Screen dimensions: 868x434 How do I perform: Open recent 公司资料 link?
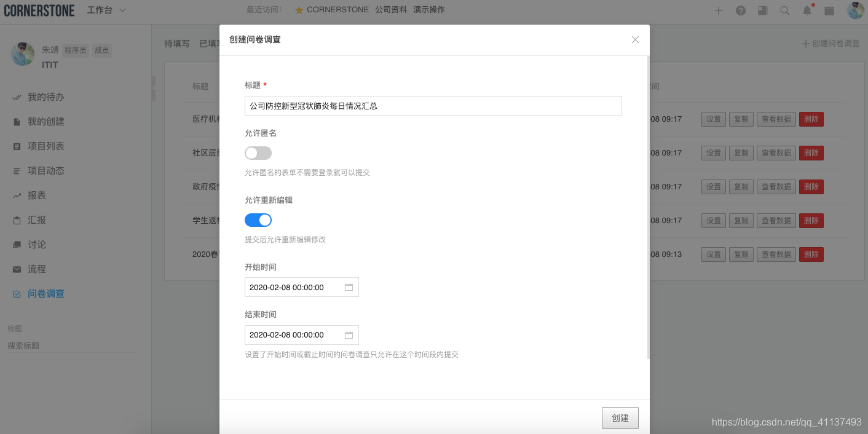pyautogui.click(x=391, y=10)
